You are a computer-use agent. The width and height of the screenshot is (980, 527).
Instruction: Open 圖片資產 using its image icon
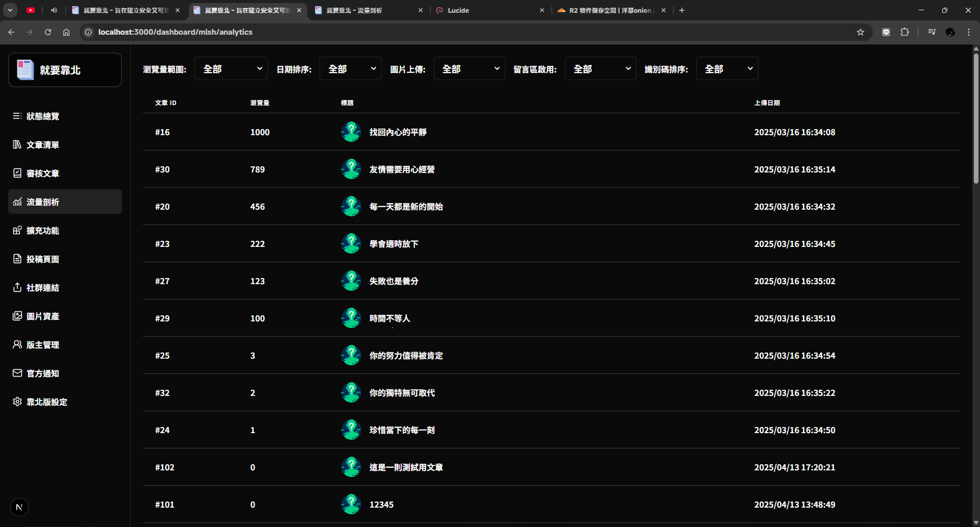click(x=17, y=316)
